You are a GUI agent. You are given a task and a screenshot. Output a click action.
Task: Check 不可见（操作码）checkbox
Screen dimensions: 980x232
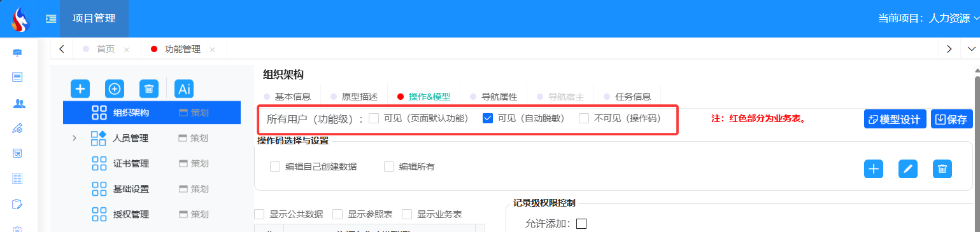point(584,118)
